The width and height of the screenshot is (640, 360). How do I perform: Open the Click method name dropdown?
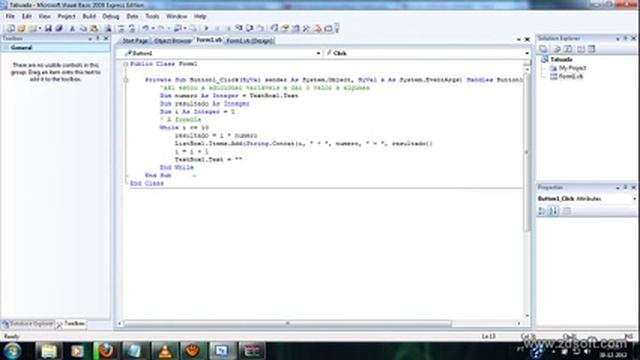point(527,53)
